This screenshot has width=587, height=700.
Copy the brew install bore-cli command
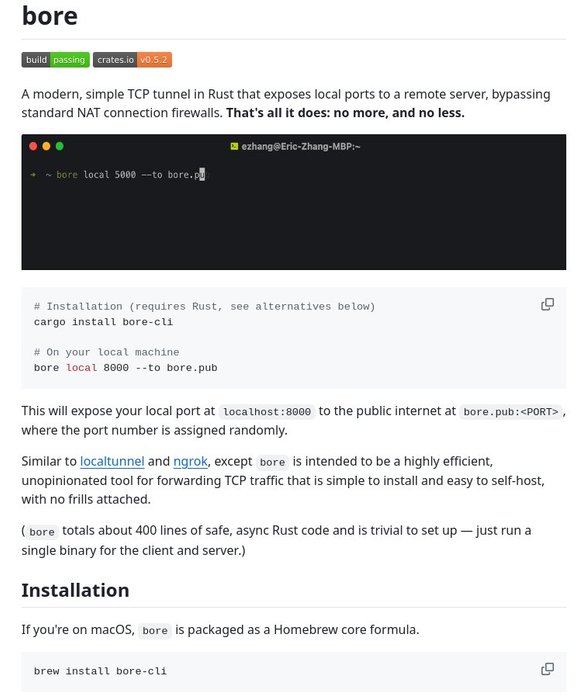547,669
